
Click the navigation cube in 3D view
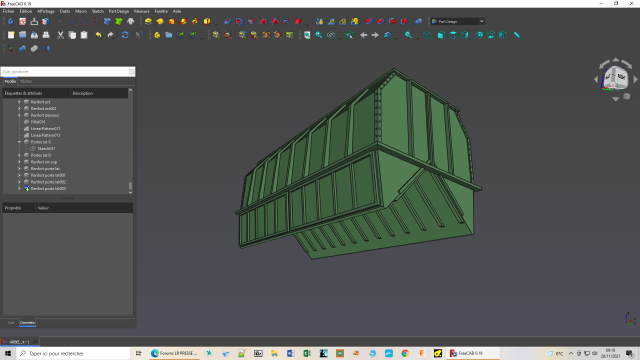[x=616, y=78]
